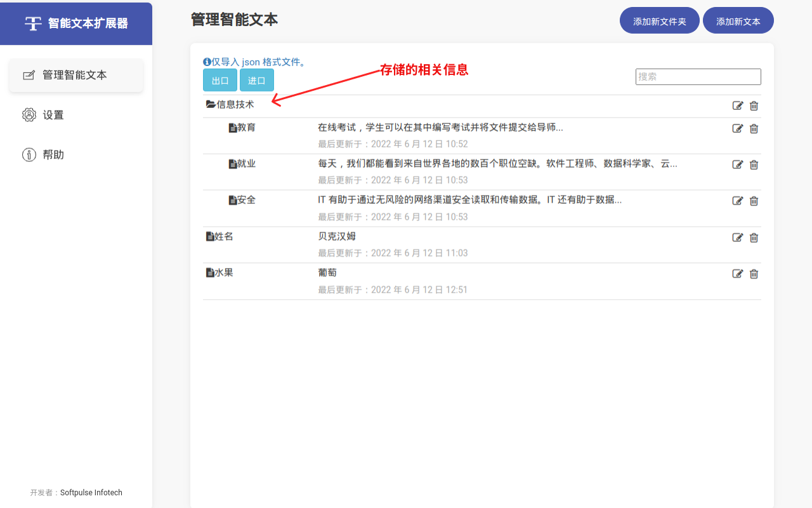Click the 进口 import button

pyautogui.click(x=256, y=80)
